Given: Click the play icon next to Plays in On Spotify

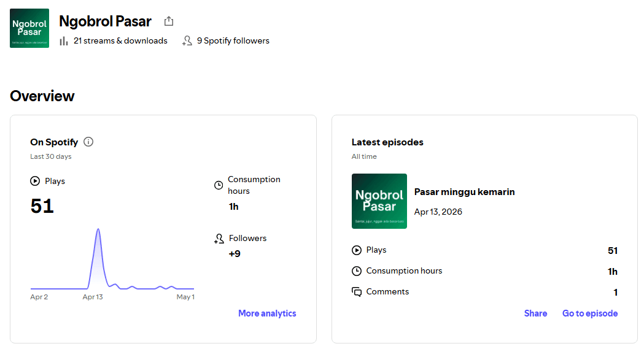Looking at the screenshot, I should pyautogui.click(x=35, y=181).
